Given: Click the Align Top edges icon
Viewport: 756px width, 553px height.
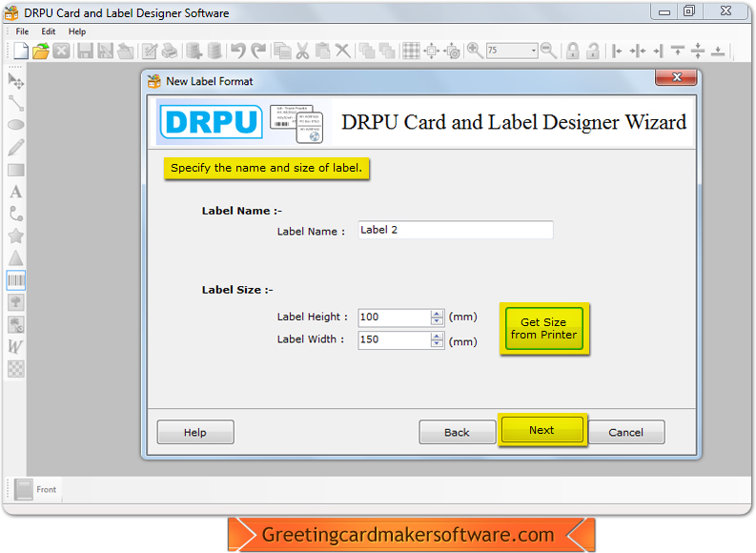Looking at the screenshot, I should coord(678,51).
